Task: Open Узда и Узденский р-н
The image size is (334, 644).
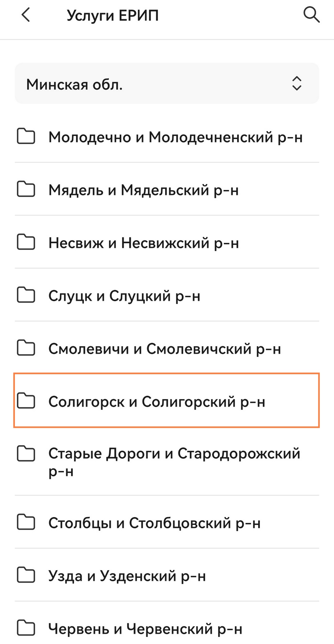Action: coord(127,576)
